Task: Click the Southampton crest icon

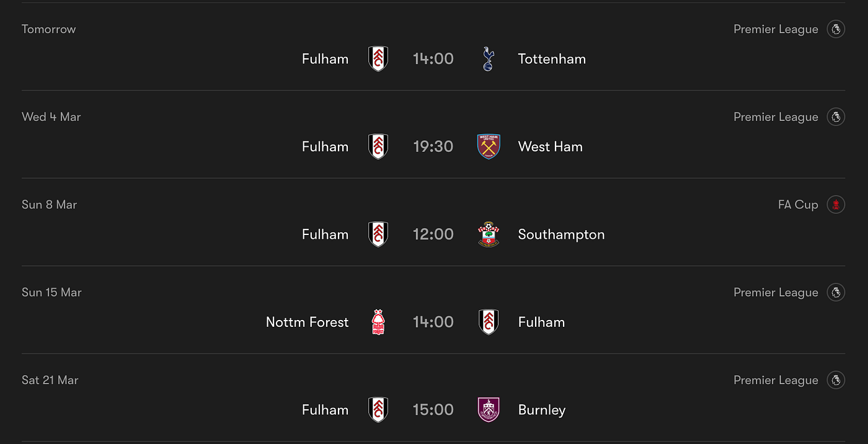Action: [x=489, y=234]
